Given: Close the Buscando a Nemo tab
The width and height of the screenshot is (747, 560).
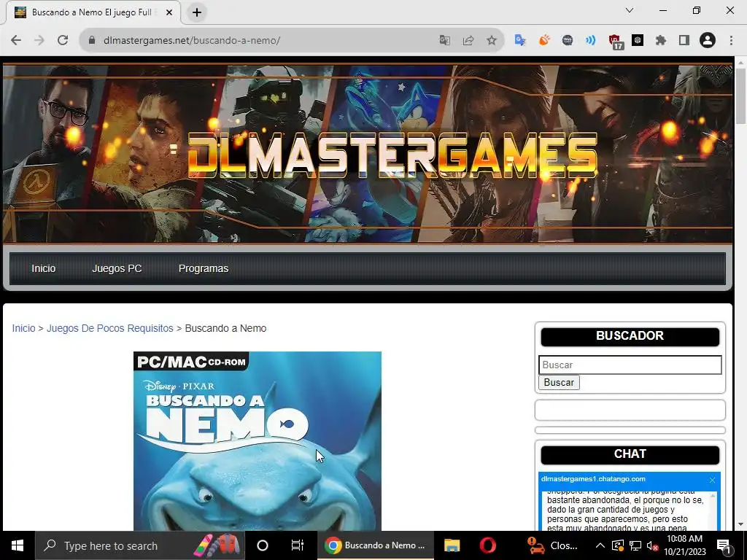Looking at the screenshot, I should [x=169, y=12].
